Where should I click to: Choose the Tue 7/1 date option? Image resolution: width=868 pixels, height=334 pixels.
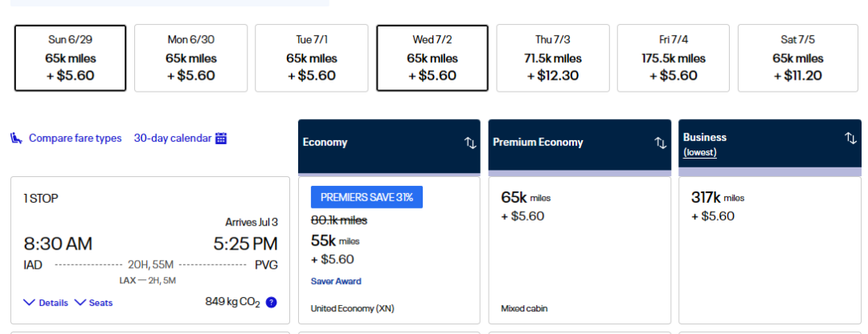(x=311, y=58)
